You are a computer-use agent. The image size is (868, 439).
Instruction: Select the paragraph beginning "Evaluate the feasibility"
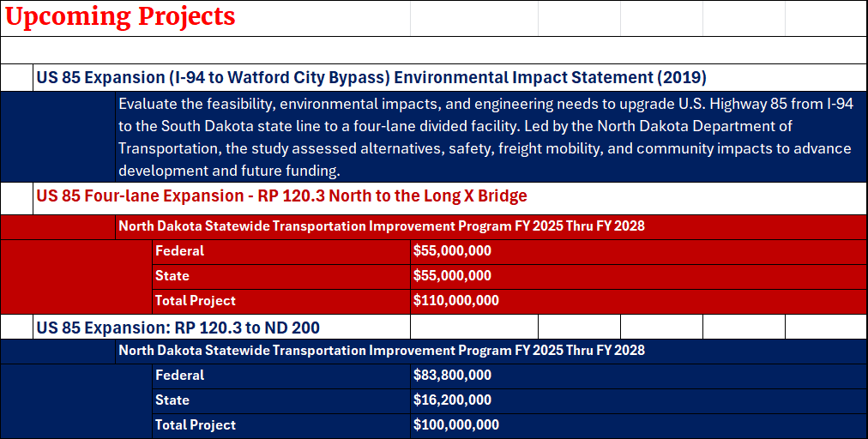tap(485, 137)
